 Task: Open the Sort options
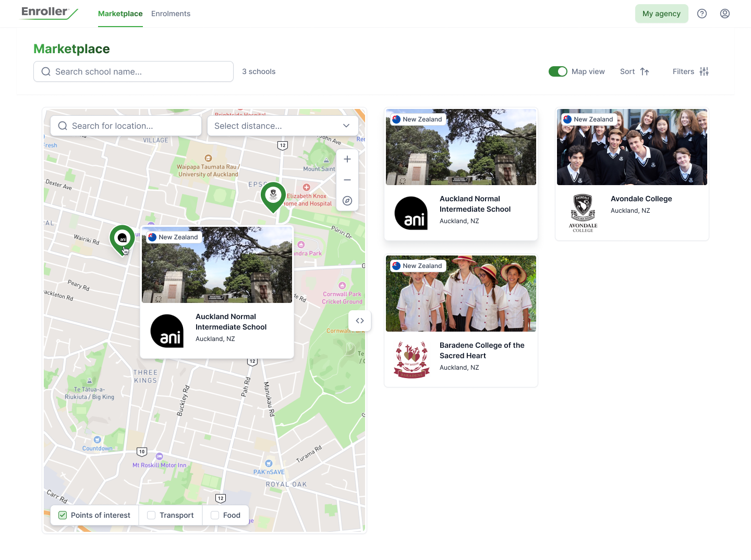pyautogui.click(x=635, y=71)
